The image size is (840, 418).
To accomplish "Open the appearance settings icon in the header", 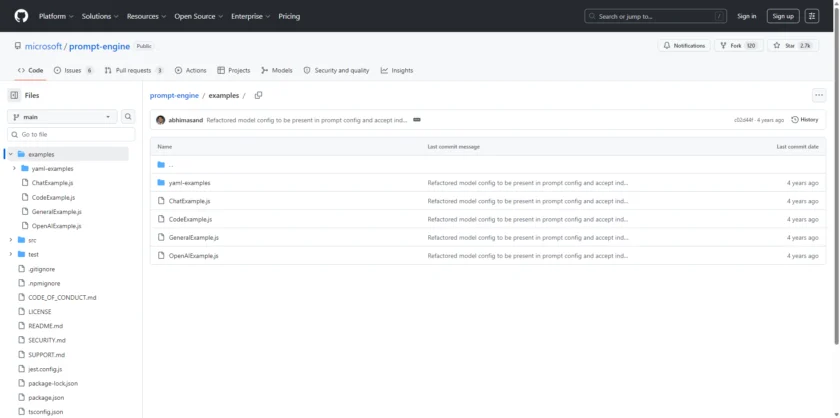I will (x=812, y=16).
